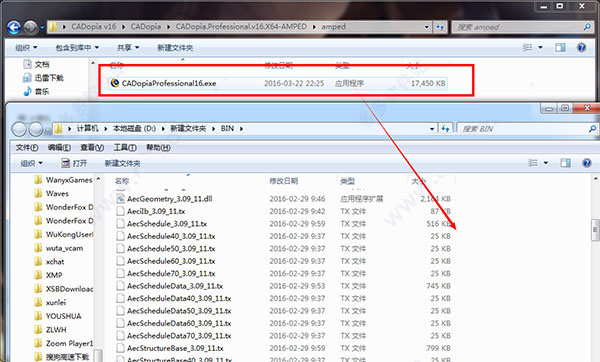Open the 帮助(H) menu
The image size is (600, 362).
[x=158, y=147]
